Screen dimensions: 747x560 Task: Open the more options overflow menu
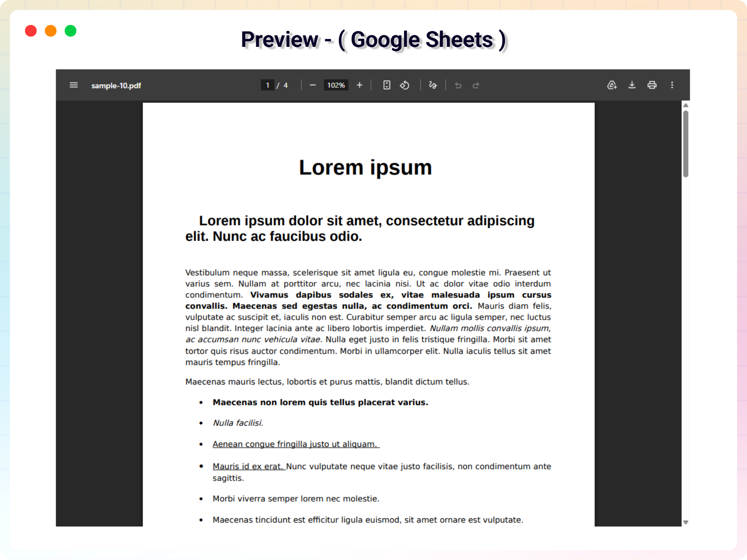(x=672, y=85)
